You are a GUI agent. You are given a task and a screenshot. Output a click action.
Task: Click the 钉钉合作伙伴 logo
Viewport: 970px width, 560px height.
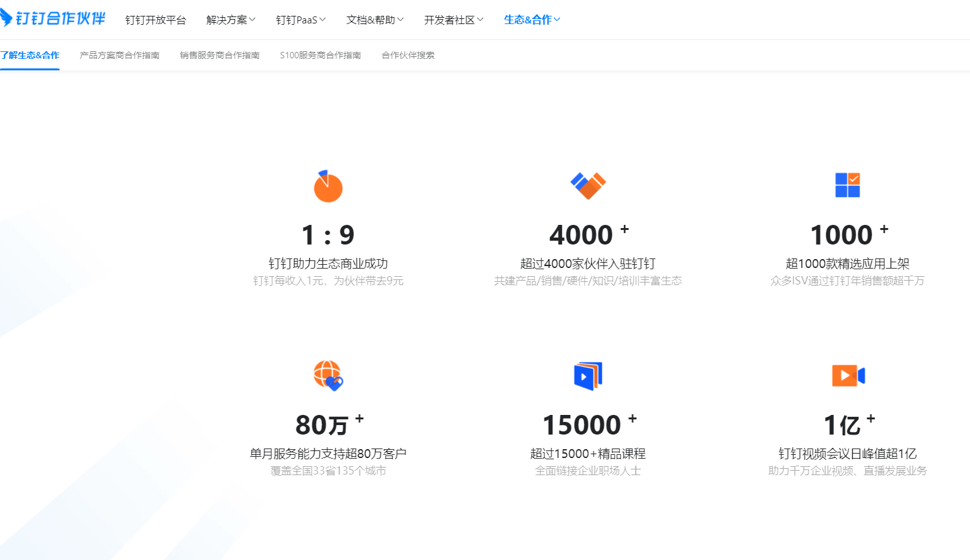pos(53,18)
